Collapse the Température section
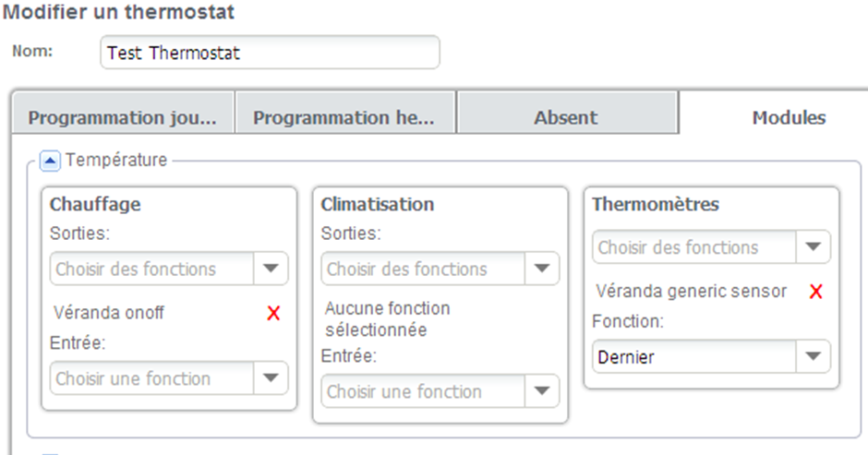The width and height of the screenshot is (868, 455). pos(52,161)
